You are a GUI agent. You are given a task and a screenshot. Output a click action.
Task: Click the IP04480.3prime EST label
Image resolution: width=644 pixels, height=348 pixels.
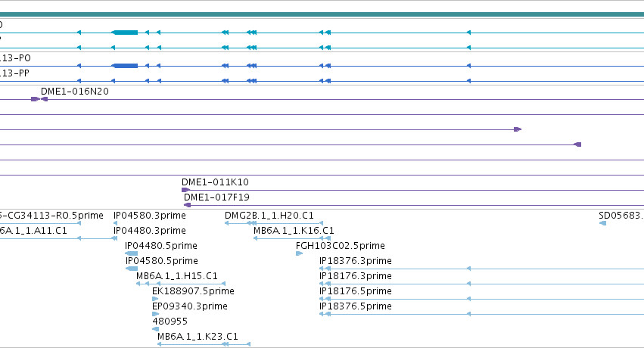150,231
